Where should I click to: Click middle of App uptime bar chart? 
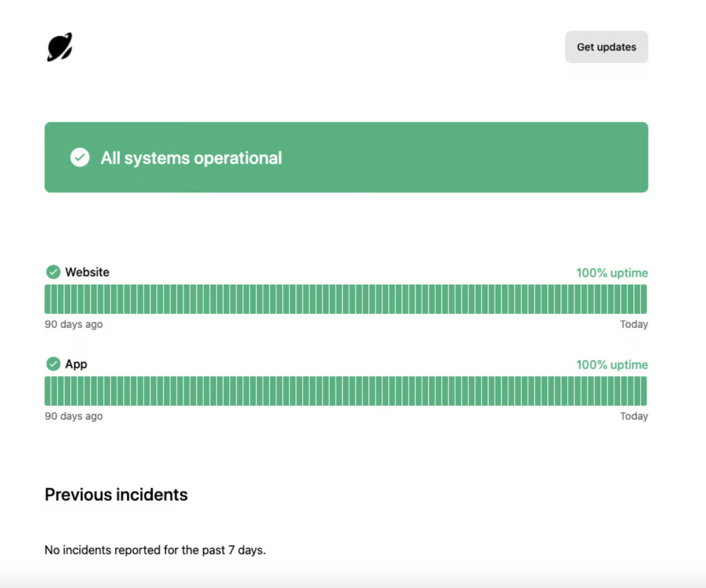point(346,391)
